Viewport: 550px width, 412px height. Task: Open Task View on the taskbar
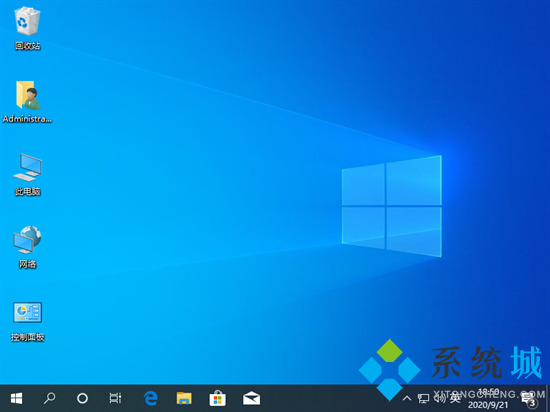click(115, 398)
